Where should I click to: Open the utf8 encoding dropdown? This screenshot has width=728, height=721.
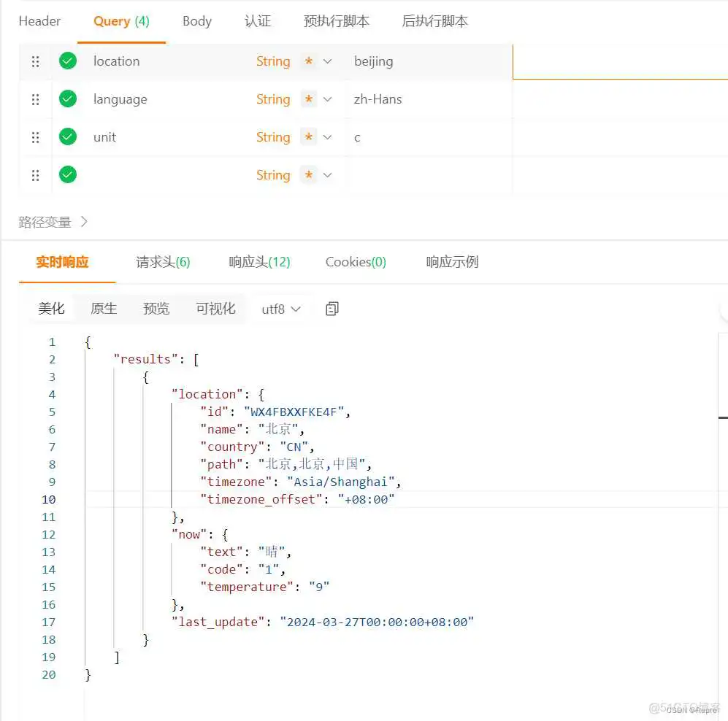click(281, 309)
